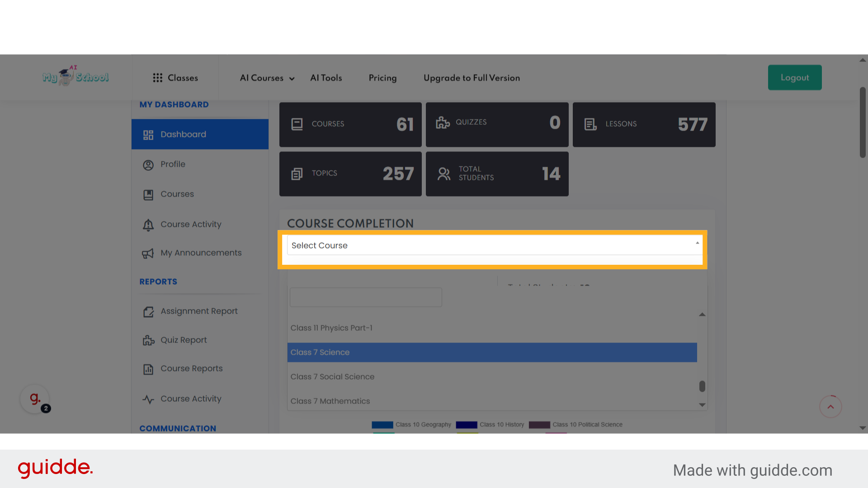Click the scroll-to-top arrow circle button
This screenshot has height=488, width=868.
[830, 407]
